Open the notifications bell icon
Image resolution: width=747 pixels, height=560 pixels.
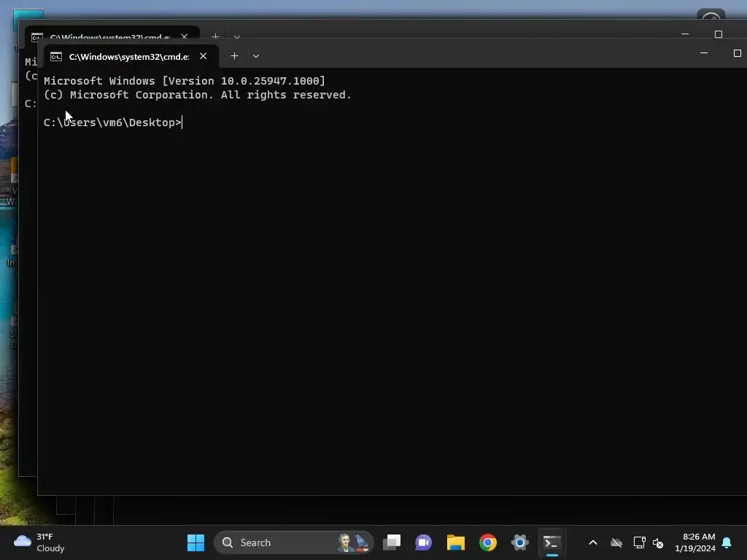coord(727,542)
